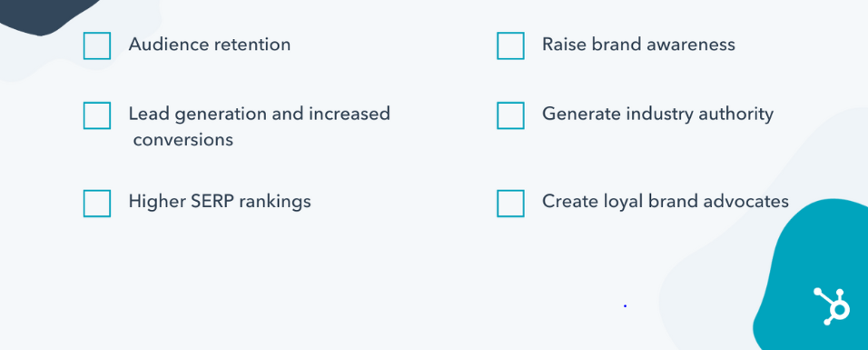Click the Raise brand awareness text
This screenshot has height=350, width=868.
[x=638, y=45]
